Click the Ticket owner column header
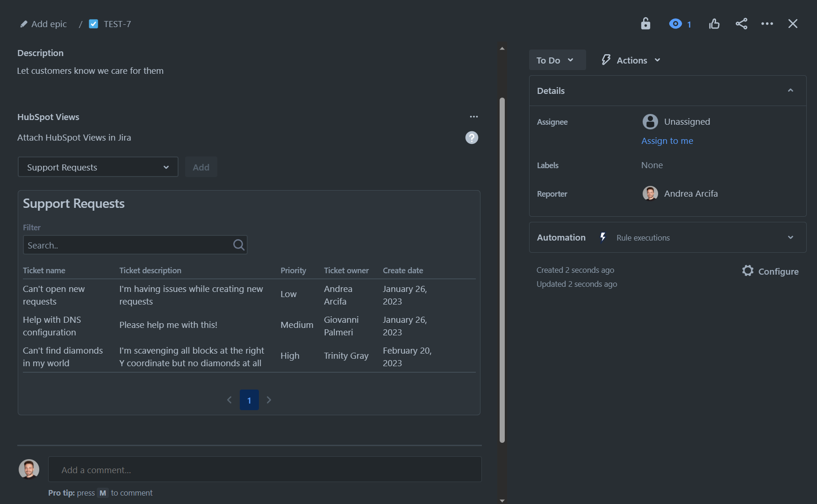 pos(346,270)
